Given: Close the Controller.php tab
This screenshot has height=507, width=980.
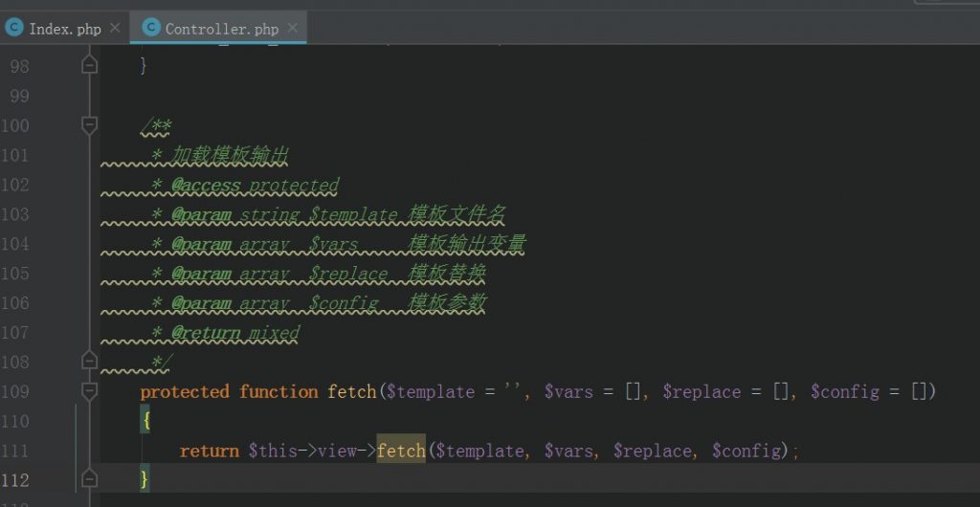Looking at the screenshot, I should [293, 28].
